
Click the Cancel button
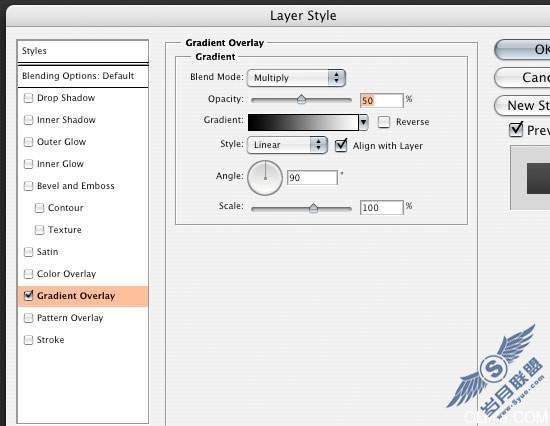[522, 78]
